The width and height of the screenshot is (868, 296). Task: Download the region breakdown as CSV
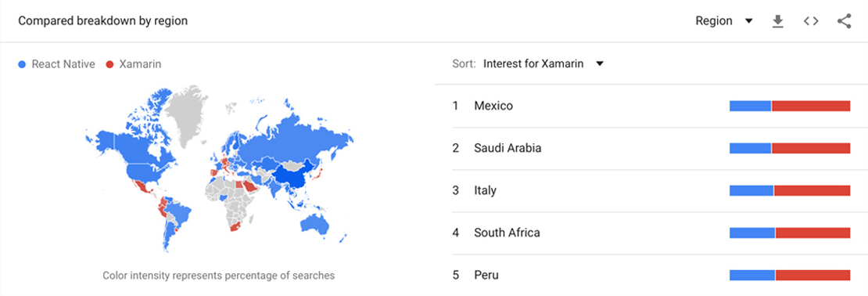(778, 22)
